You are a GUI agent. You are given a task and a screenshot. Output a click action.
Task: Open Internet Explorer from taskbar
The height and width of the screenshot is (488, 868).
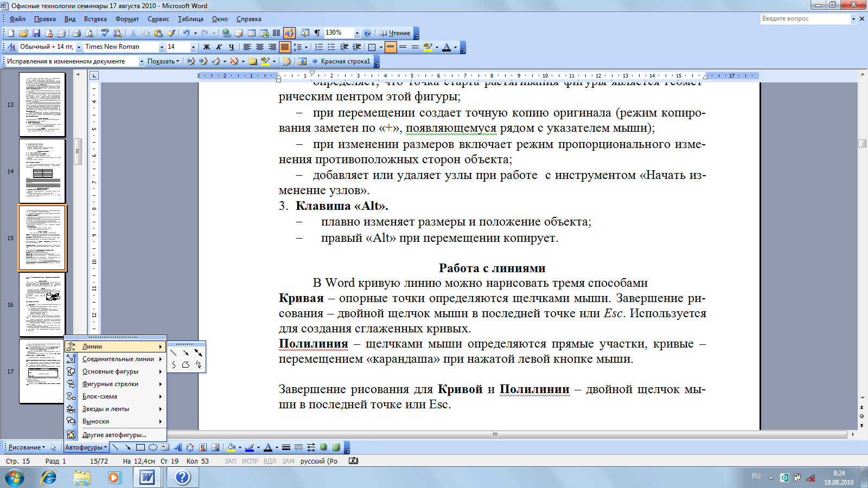pos(49,477)
